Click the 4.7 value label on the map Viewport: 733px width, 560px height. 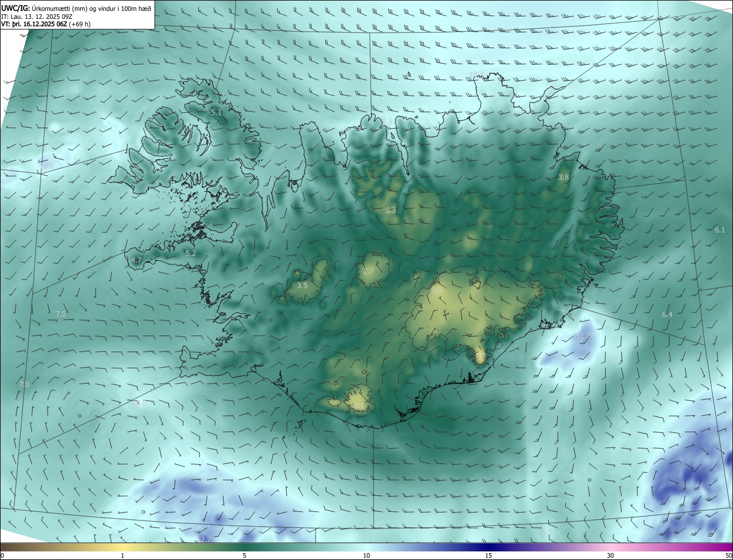[x=136, y=260]
